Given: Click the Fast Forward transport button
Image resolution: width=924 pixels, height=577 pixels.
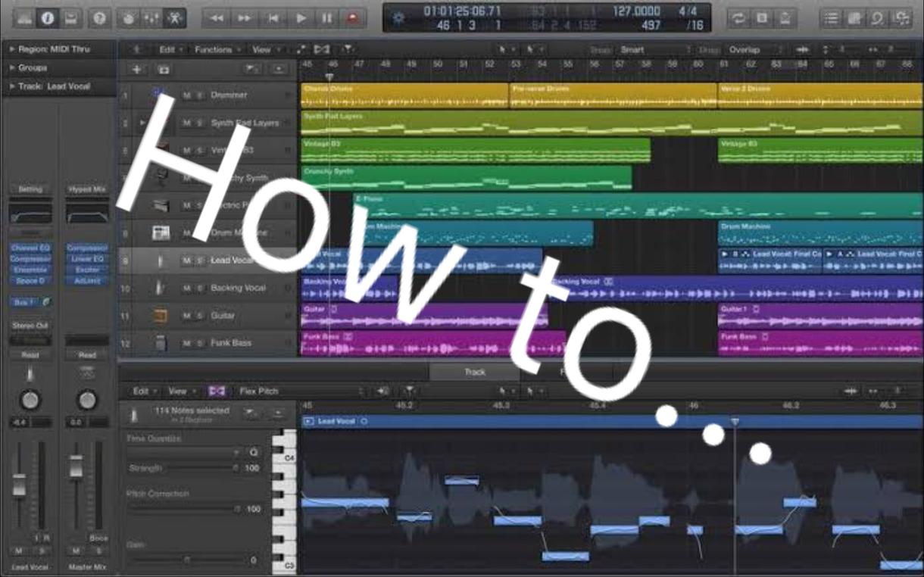Looking at the screenshot, I should pos(245,18).
